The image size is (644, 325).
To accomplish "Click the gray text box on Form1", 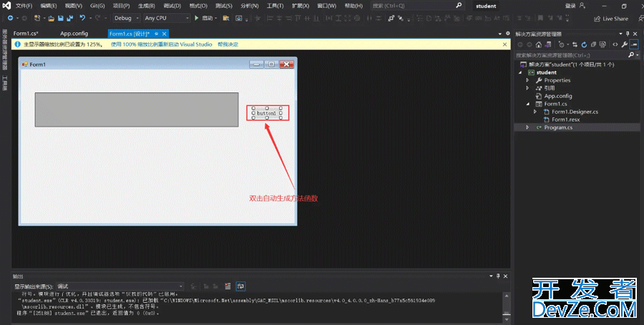I will 137,110.
